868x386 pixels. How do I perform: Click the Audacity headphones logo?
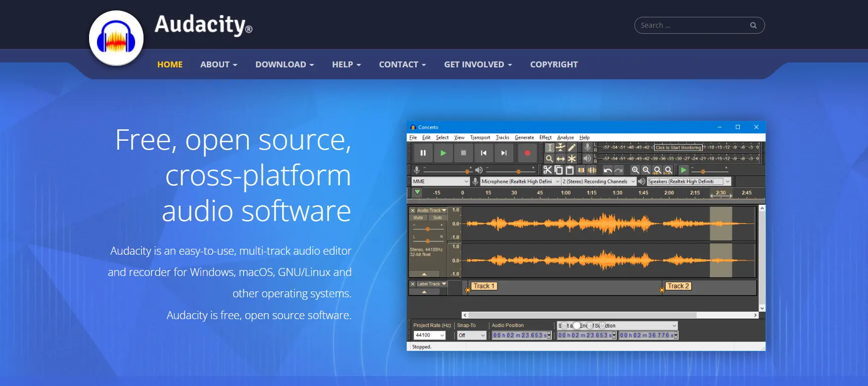116,38
